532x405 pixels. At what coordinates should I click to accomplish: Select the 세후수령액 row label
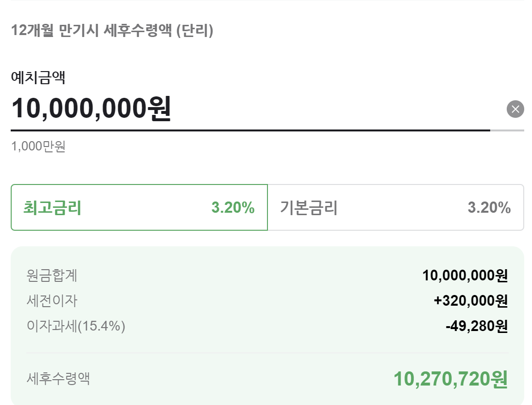pyautogui.click(x=58, y=379)
